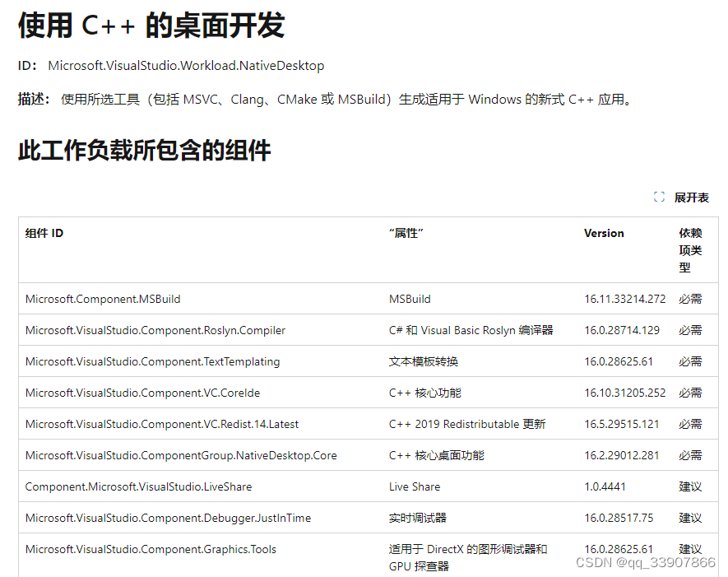Viewport: 728px width, 577px height.
Task: Click the 组件 ID column header
Action: pyautogui.click(x=44, y=233)
